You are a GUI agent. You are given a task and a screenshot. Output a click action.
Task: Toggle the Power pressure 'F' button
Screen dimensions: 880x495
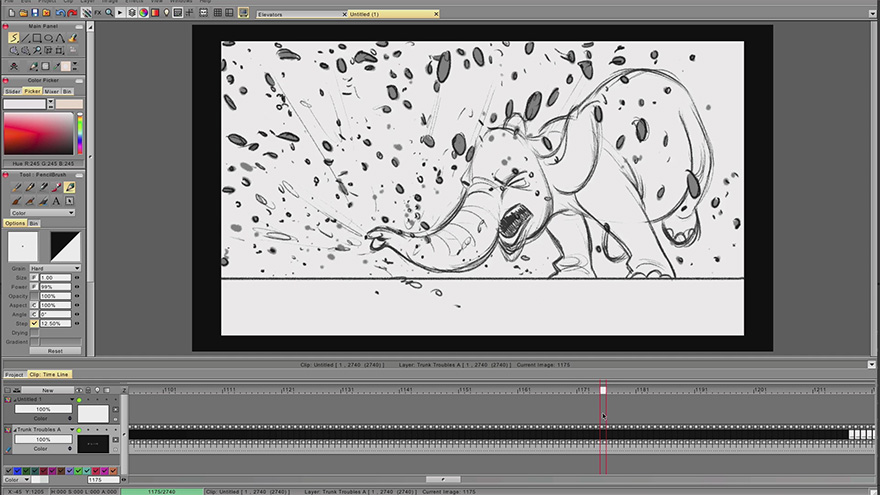tap(34, 287)
